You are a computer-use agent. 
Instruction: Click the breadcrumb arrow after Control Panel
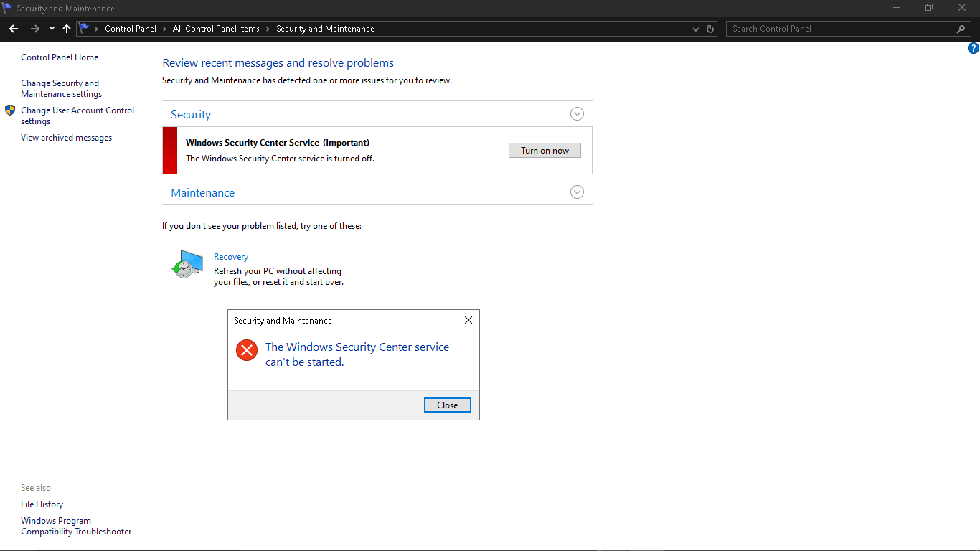[x=165, y=29]
